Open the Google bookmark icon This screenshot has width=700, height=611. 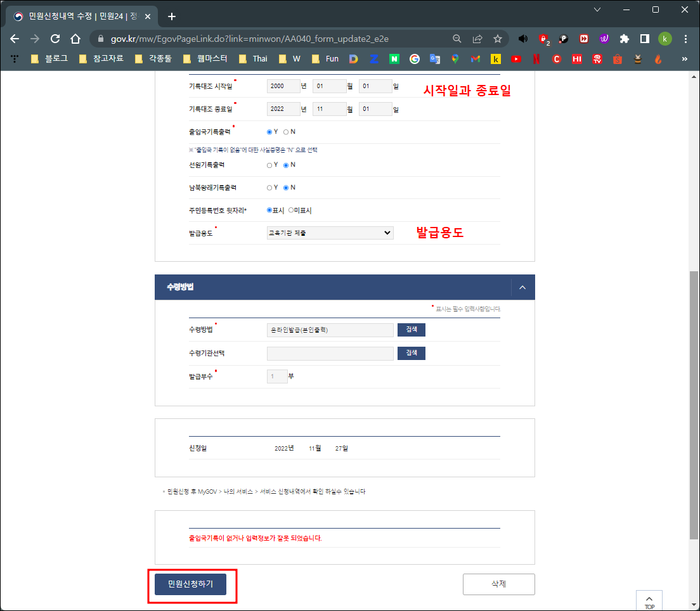pyautogui.click(x=414, y=59)
